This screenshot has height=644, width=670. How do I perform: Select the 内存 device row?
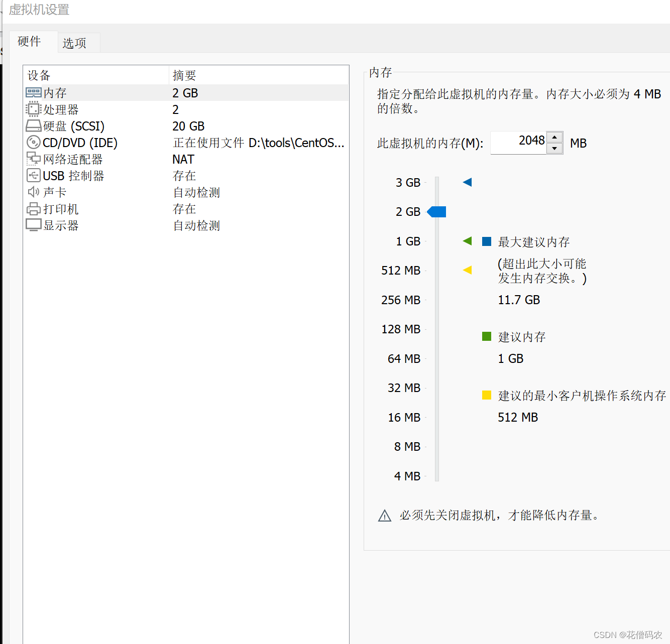[x=186, y=93]
